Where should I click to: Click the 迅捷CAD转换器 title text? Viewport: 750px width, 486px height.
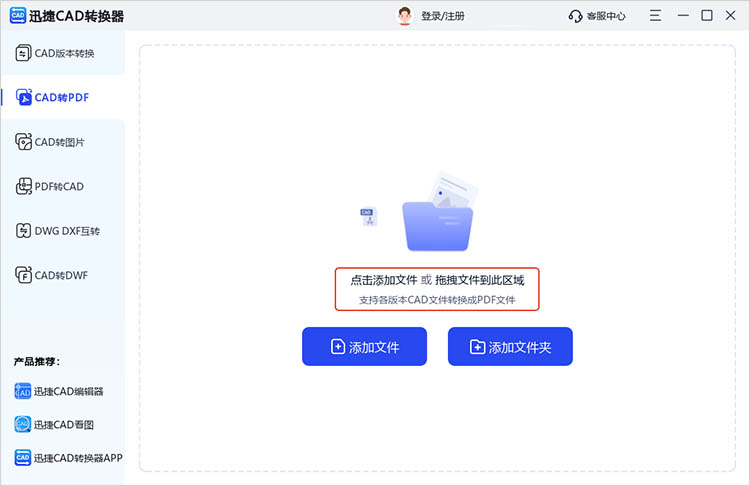click(x=76, y=16)
